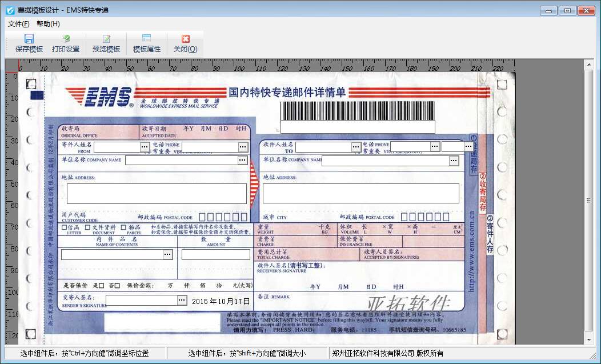
Task: Click ellipsis button of sender phone field
Action: click(x=243, y=147)
